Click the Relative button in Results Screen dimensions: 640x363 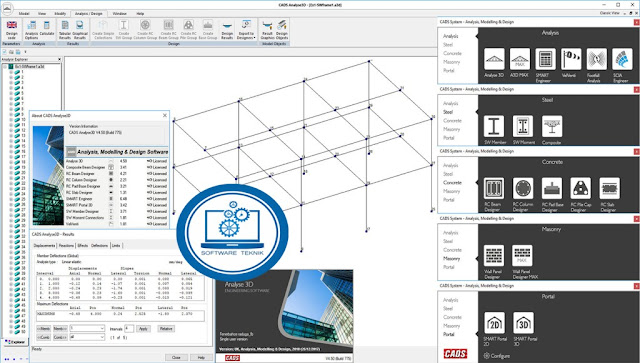[166, 328]
